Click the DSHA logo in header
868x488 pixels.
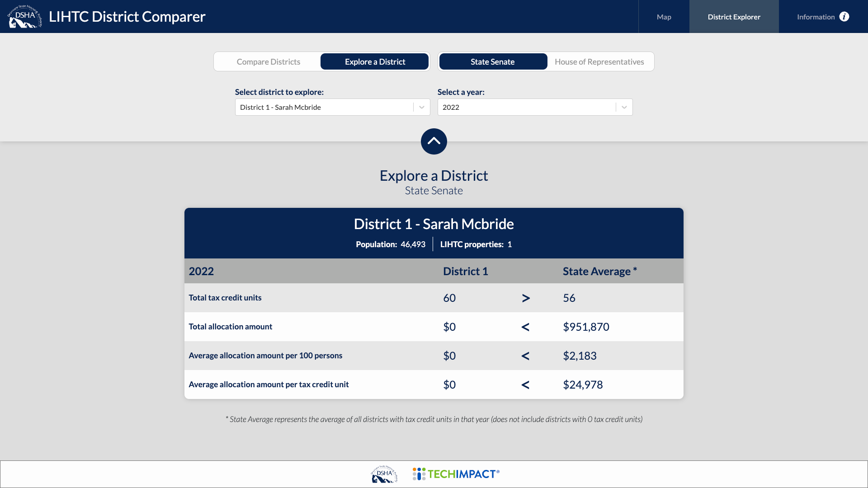(x=25, y=16)
